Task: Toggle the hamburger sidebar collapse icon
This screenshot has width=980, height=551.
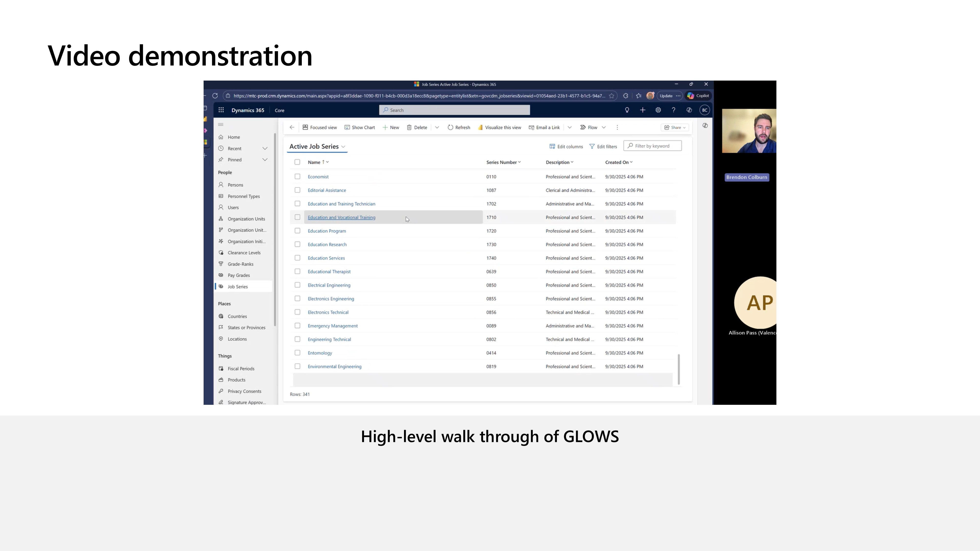Action: tap(221, 125)
